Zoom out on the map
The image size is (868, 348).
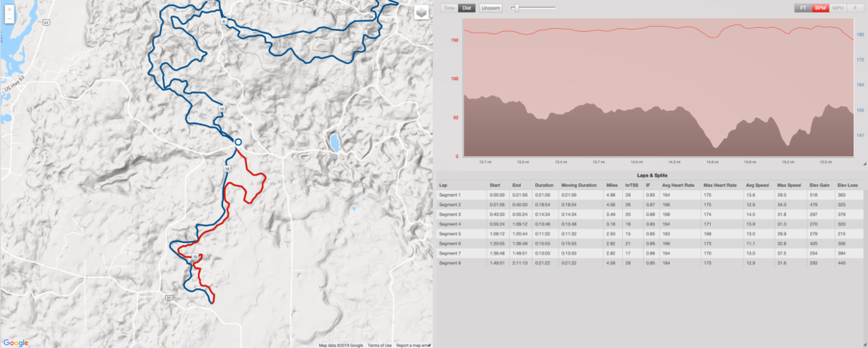point(10,19)
